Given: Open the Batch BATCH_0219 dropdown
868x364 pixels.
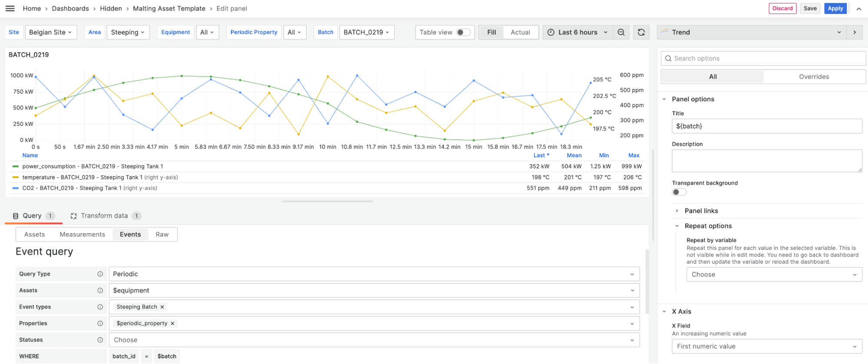Looking at the screenshot, I should click(366, 32).
